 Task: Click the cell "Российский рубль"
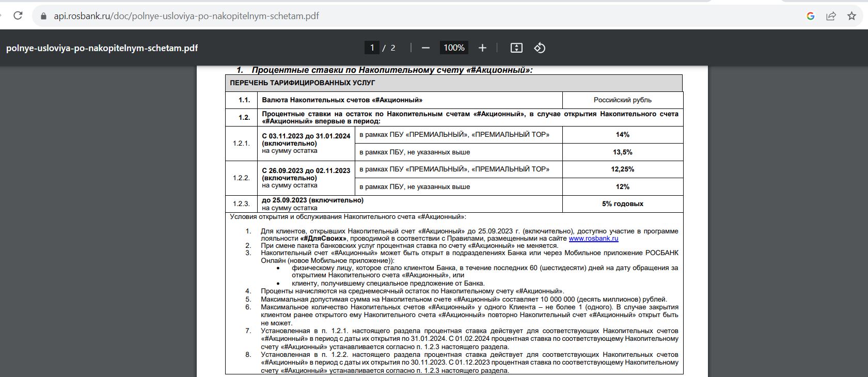click(623, 100)
